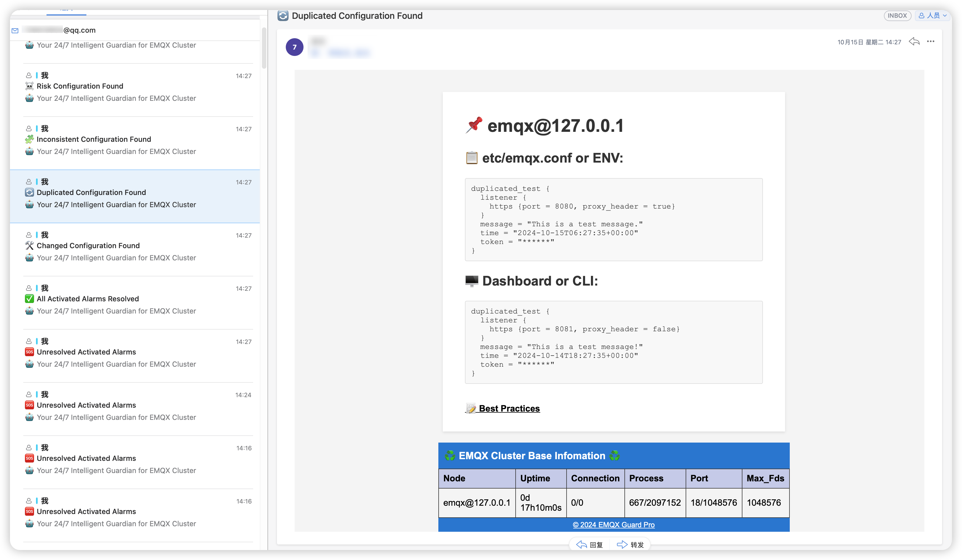Click the tools icon on Changed Configuration email

(x=29, y=245)
